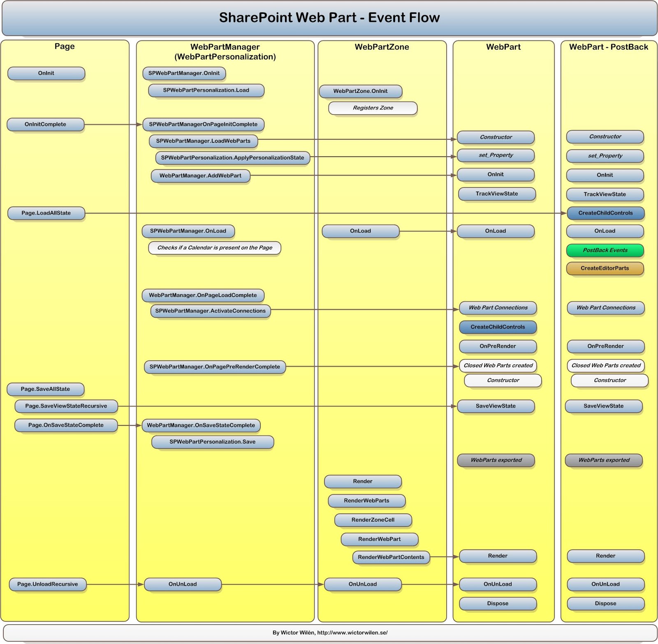Select 'OnUnLoad' in the WebPartZone column
This screenshot has width=658, height=644.
(363, 584)
